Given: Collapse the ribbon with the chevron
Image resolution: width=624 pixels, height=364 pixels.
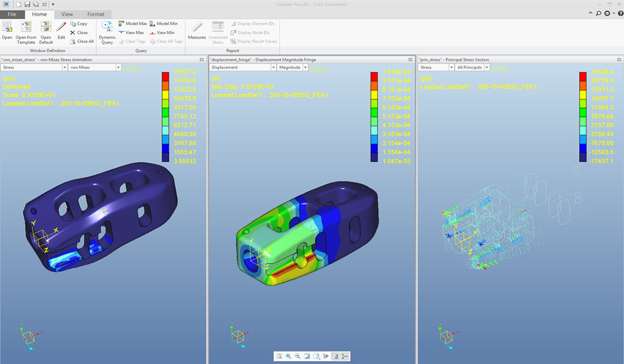Looking at the screenshot, I should [591, 13].
